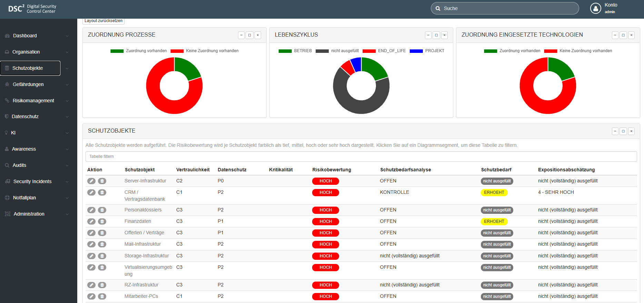
Task: Click the pencil icon for Personaldossiers
Action: [91, 210]
